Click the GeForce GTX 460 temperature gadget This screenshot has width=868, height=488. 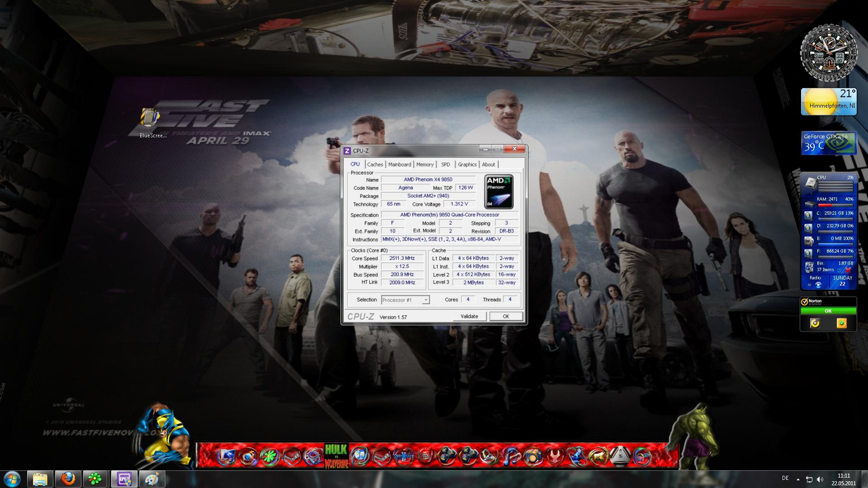point(829,143)
